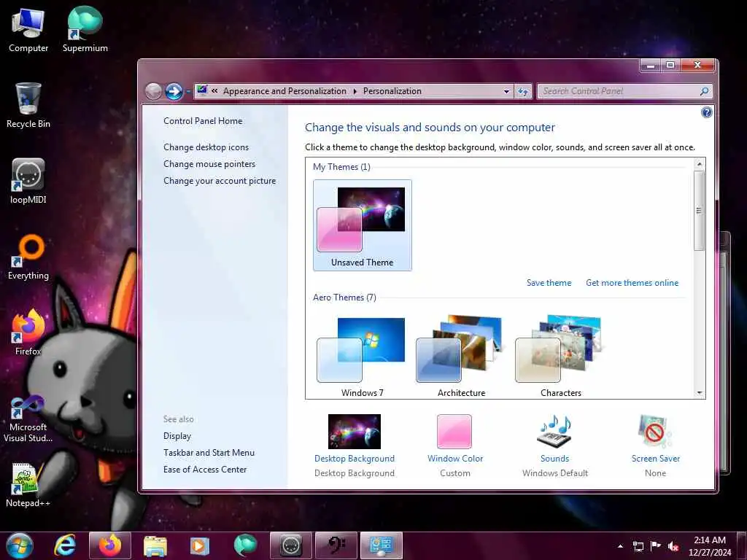Open the recent pages dropdown arrow
Viewport: 747px width, 560px height.
189,91
